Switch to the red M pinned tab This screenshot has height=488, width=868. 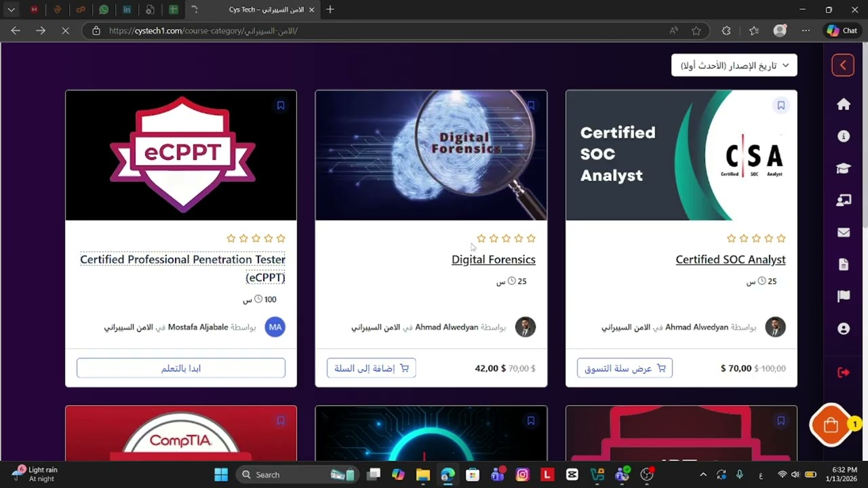click(35, 9)
